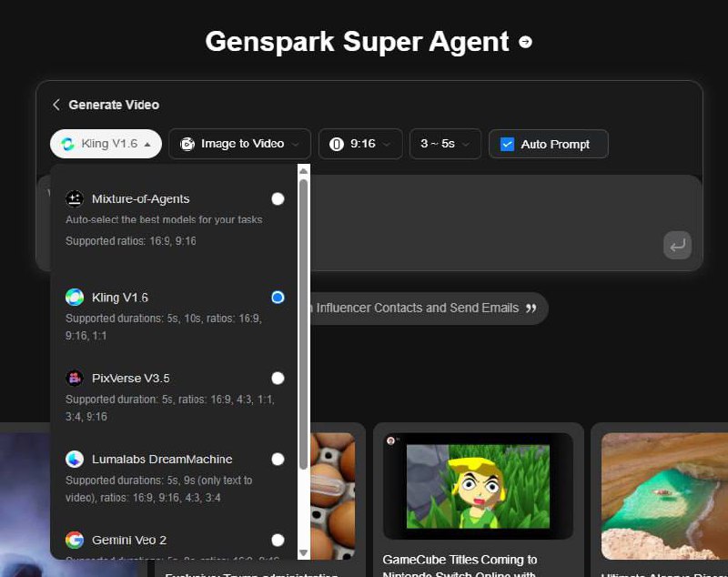Click the Kling V1.6 icon in list

(75, 297)
